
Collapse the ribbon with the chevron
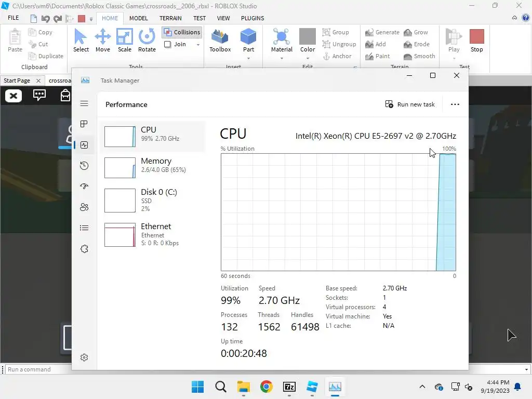514,18
